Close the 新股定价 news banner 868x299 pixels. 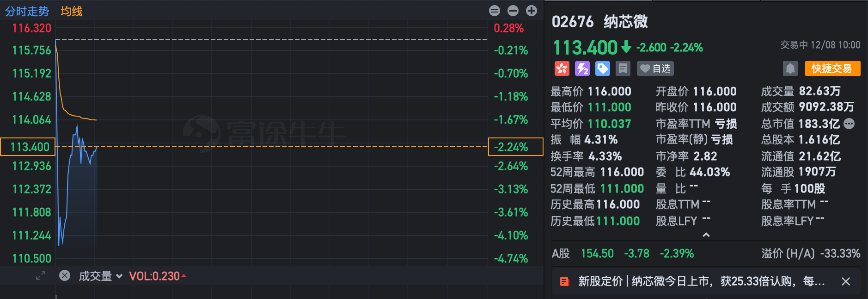(846, 281)
